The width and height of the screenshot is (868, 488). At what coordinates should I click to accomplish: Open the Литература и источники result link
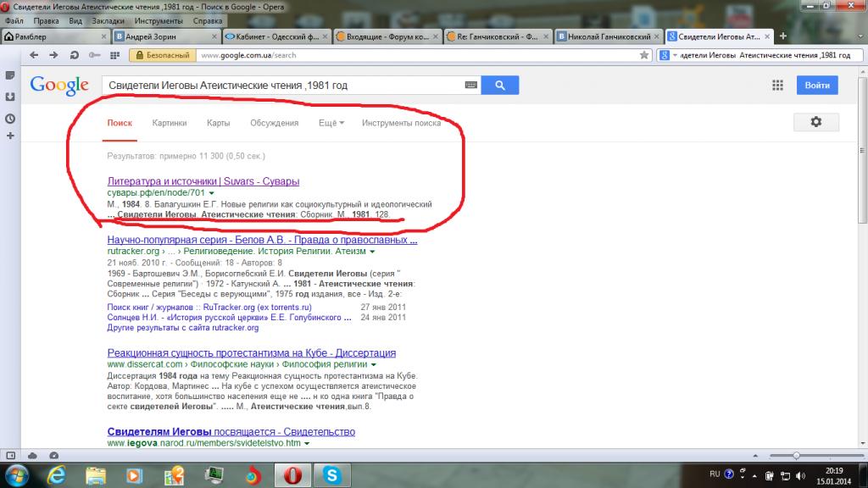tap(203, 181)
